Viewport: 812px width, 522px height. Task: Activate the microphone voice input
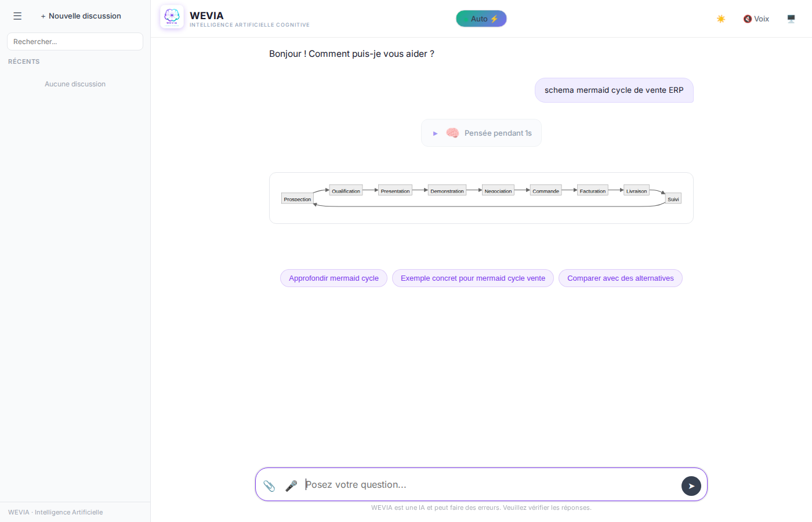(x=291, y=485)
